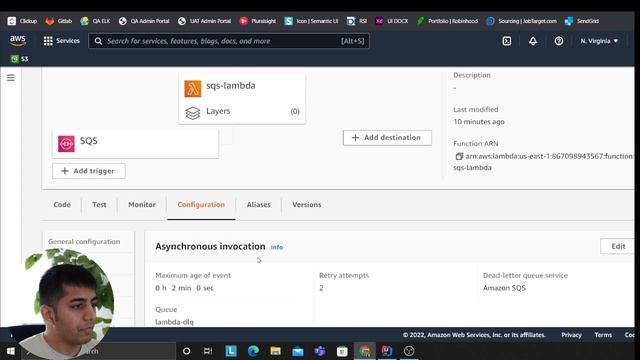This screenshot has height=360, width=640.
Task: Open the Privacy footer link
Action: 571,335
